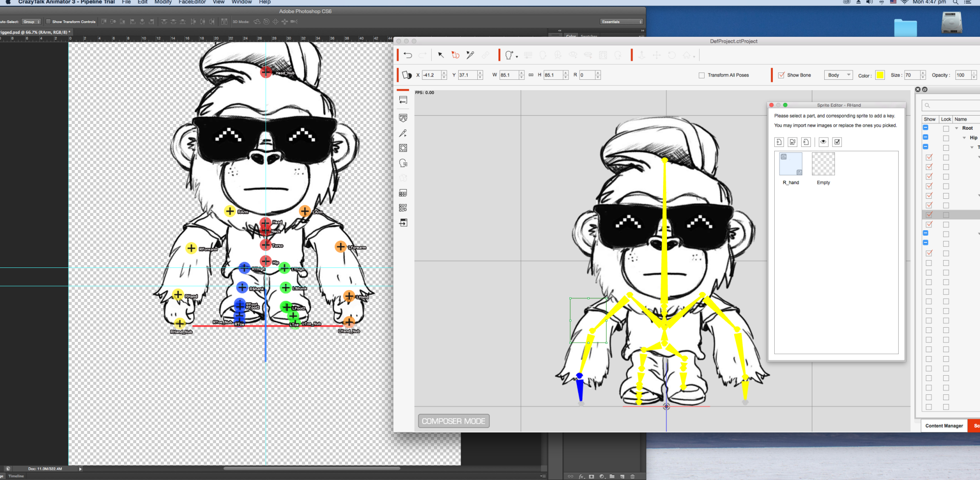This screenshot has height=480, width=980.
Task: Select the pin tool with arrow
Action: point(470,55)
